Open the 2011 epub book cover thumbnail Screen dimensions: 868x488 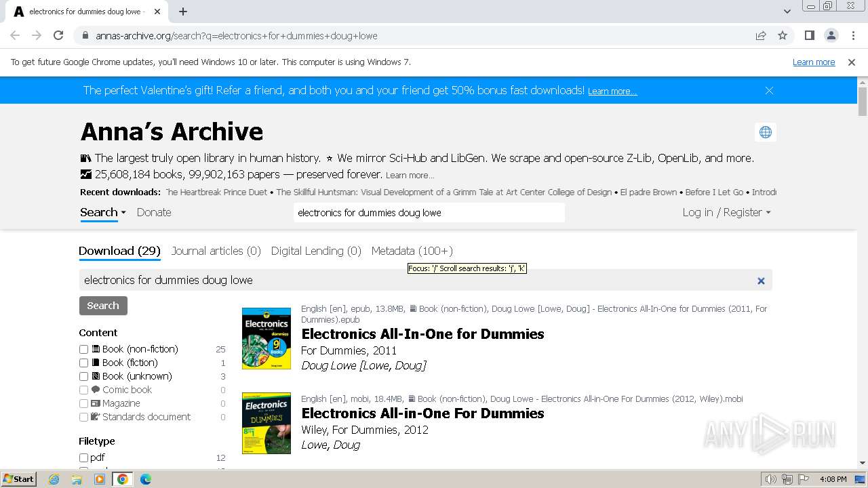(x=267, y=338)
